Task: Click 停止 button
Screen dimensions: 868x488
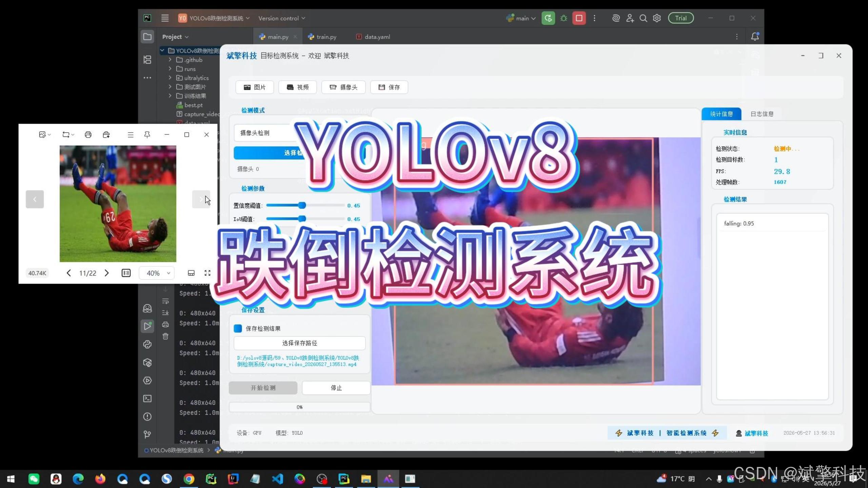Action: [336, 388]
